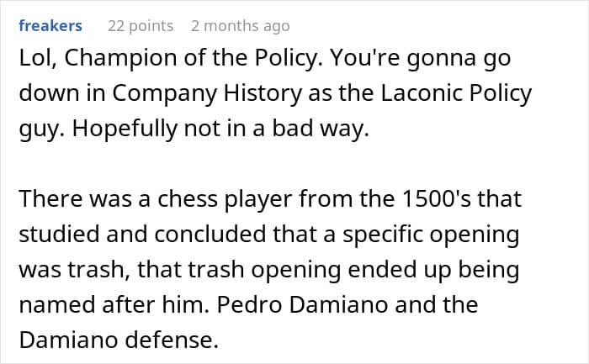This screenshot has width=589, height=364.
Task: Click the words that trash opening
Action: point(237,271)
